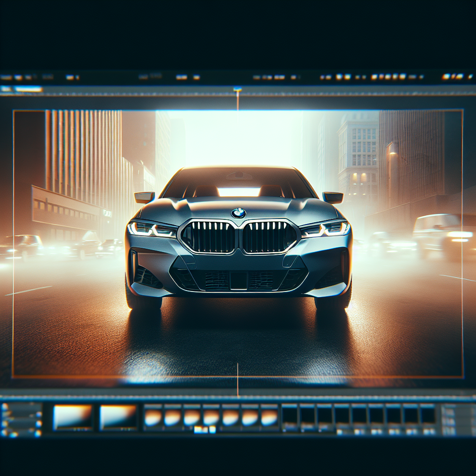Select the first large gradient thumbnail in filmstrip
Image resolution: width=476 pixels, height=476 pixels.
(73, 416)
